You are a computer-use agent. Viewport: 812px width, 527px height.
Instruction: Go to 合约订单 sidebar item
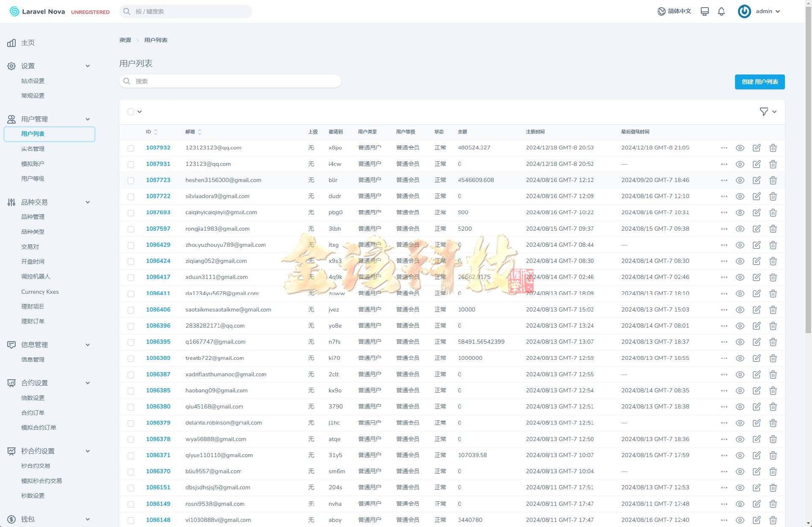coord(33,413)
